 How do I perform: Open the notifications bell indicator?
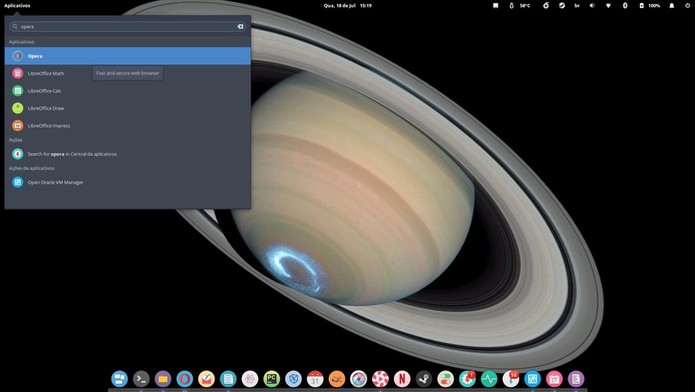pos(672,6)
